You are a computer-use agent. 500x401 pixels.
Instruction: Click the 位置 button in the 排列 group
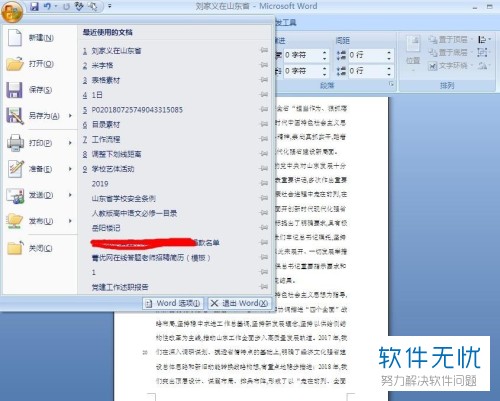[x=413, y=54]
